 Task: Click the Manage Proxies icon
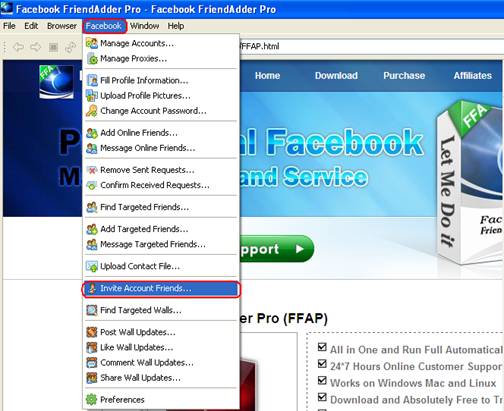pos(92,59)
